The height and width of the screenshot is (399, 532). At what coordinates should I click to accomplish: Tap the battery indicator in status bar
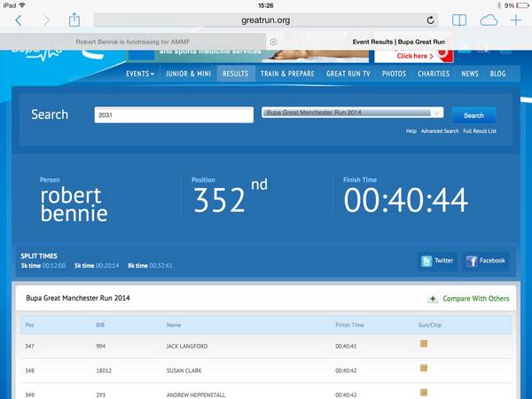coord(522,5)
